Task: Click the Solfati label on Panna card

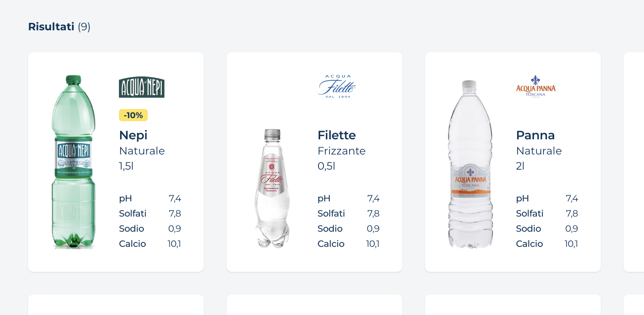Action: 530,214
